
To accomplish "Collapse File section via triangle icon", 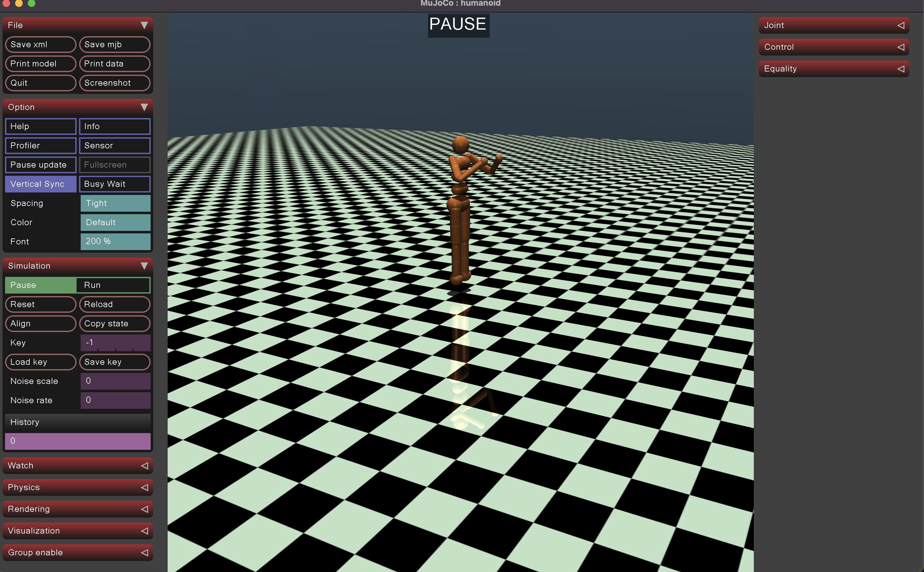I will click(144, 25).
